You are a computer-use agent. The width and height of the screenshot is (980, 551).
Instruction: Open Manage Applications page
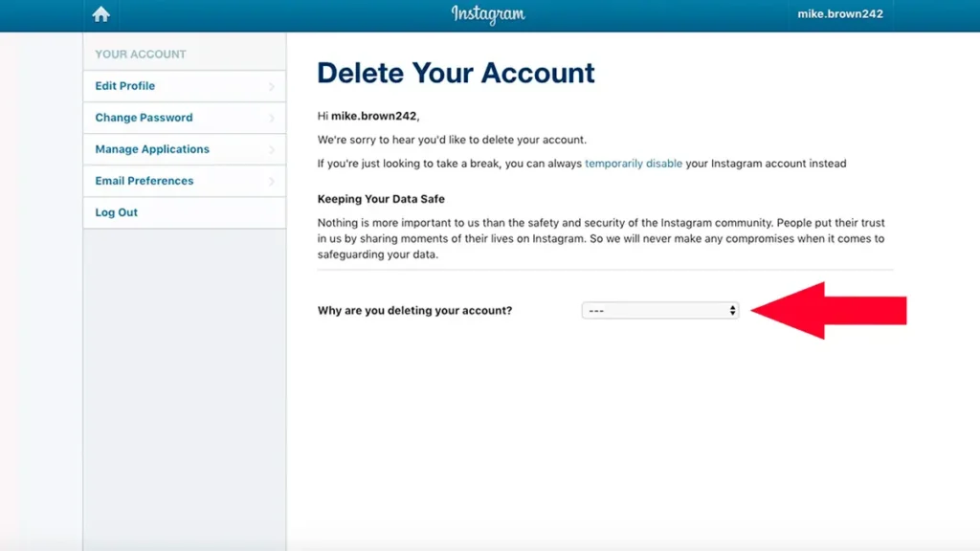pos(185,149)
